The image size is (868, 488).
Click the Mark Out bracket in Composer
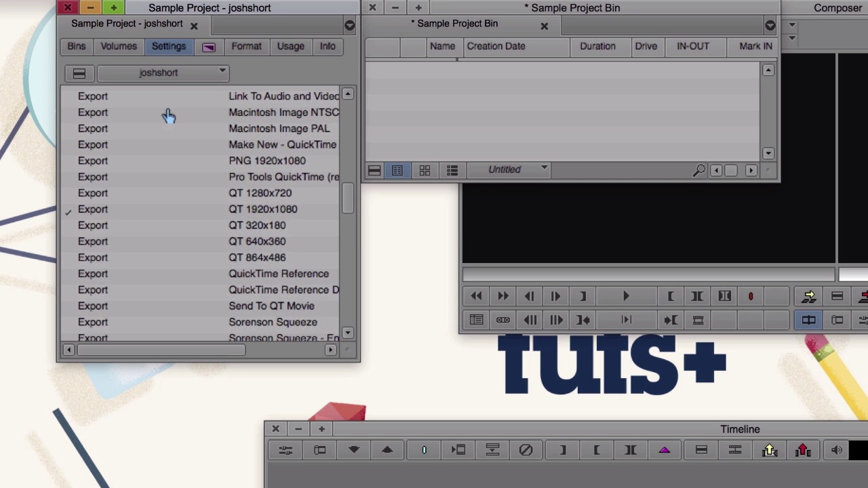pos(583,296)
